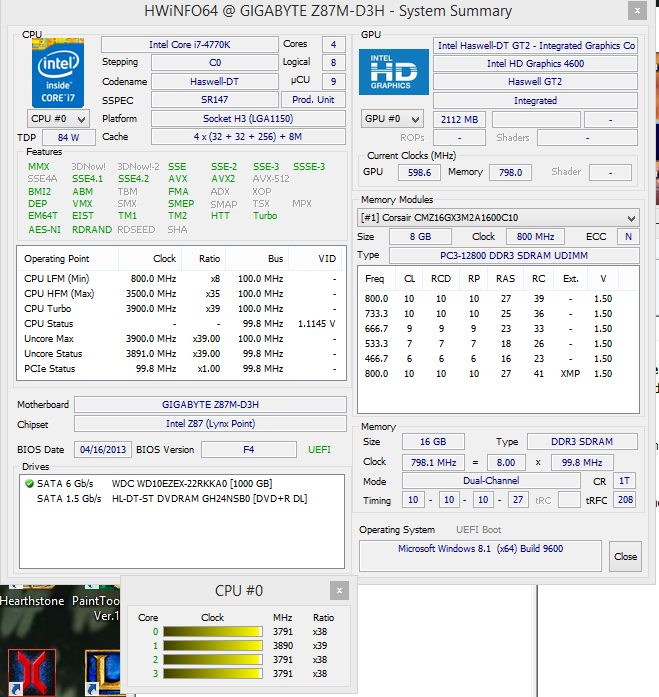Click the Cache 4 x (32 + 32 + 256) + 8M field
Image resolution: width=659 pixels, height=697 pixels.
pyautogui.click(x=248, y=137)
